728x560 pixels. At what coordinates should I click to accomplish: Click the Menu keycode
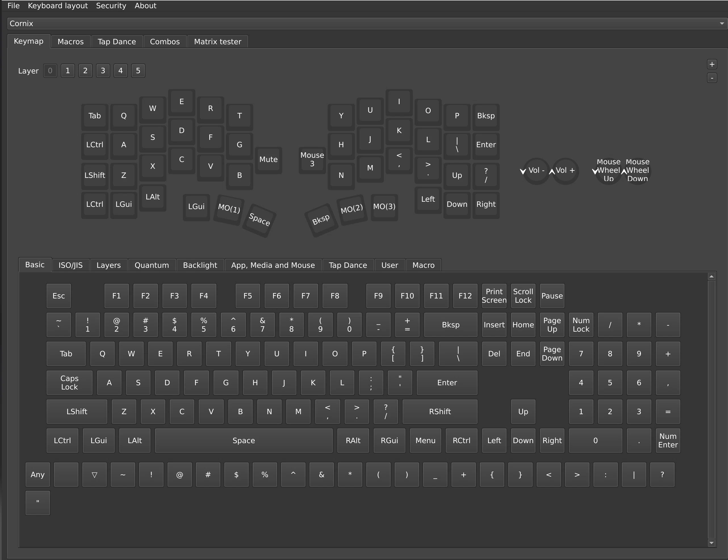click(426, 441)
